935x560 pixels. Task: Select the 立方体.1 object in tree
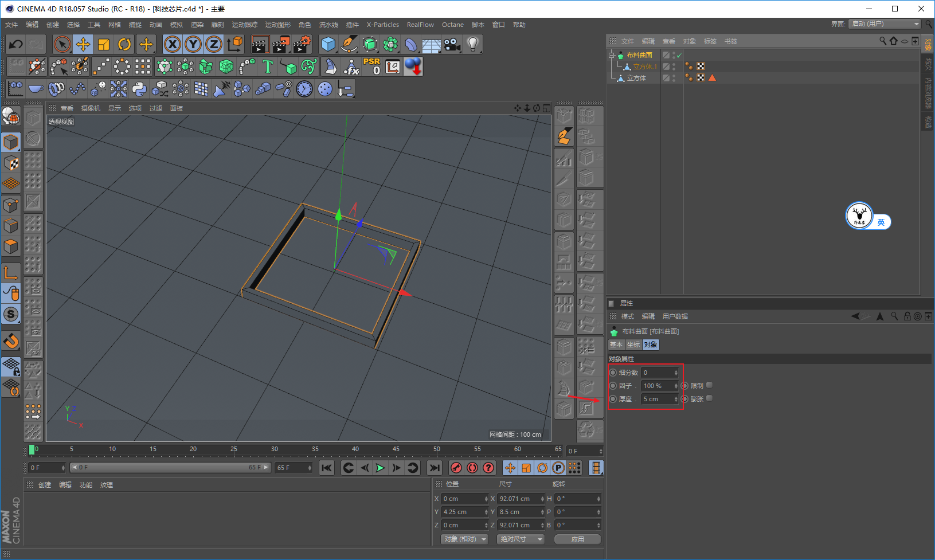[645, 66]
